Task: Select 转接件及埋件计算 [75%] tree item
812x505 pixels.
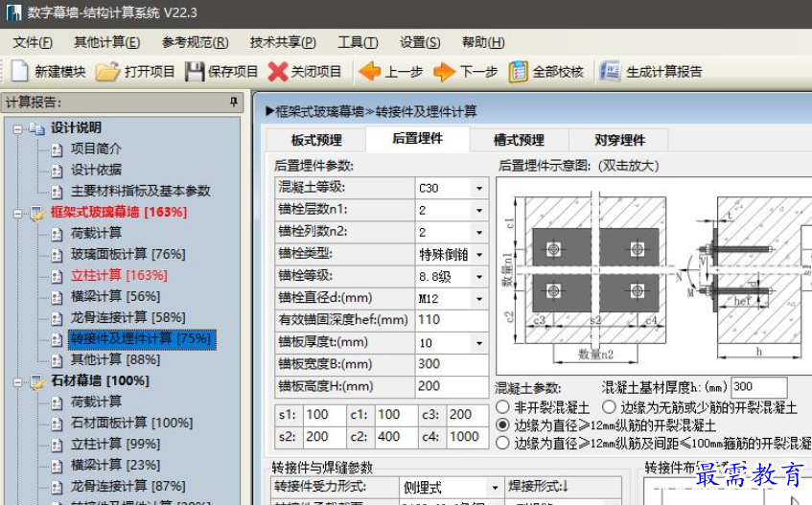Action: click(x=141, y=339)
